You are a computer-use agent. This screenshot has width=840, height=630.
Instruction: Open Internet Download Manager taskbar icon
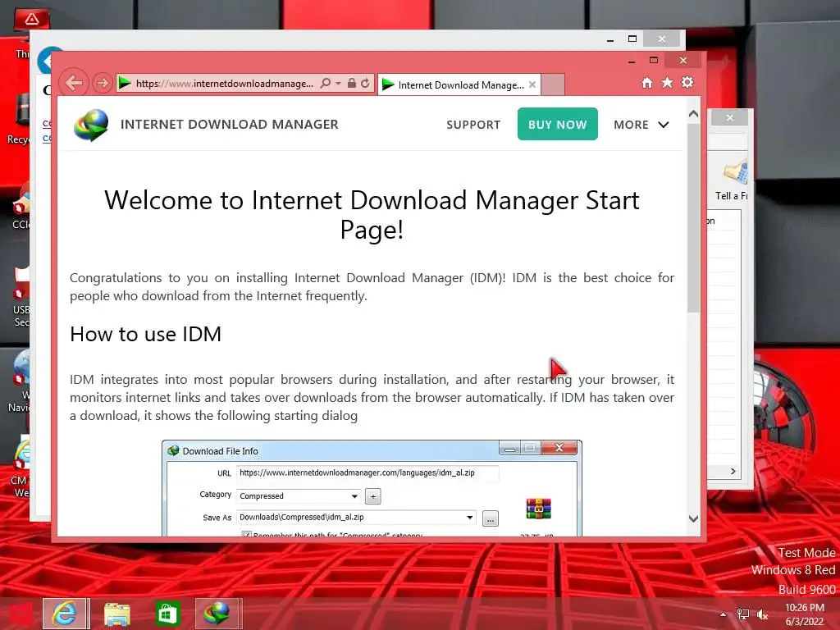(x=217, y=614)
